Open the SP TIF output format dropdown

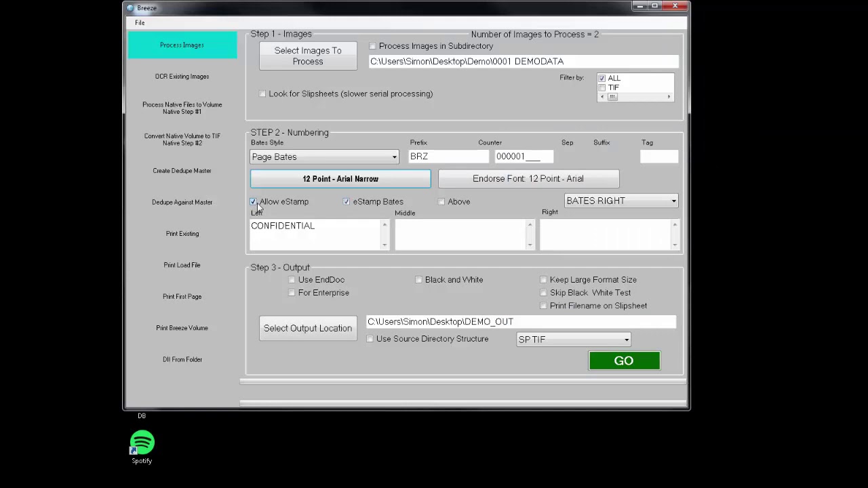[574, 340]
